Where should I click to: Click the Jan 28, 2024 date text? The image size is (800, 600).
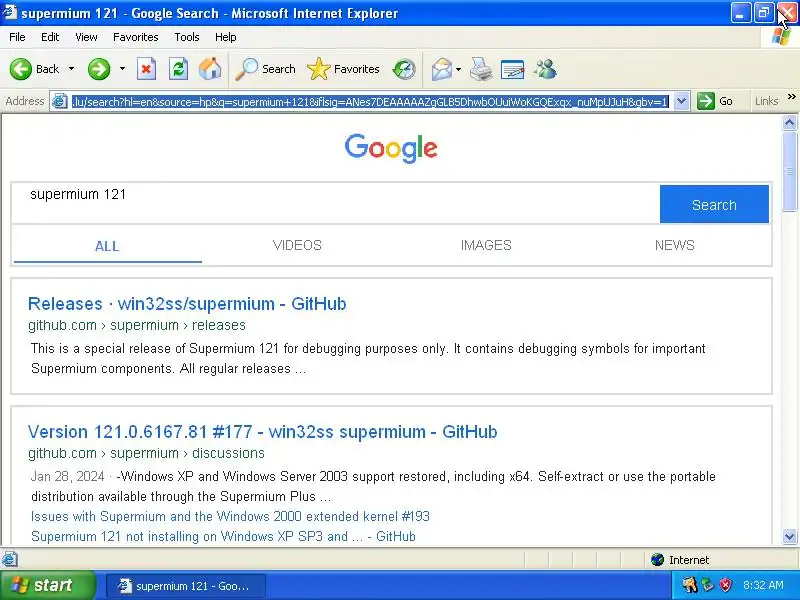click(x=67, y=477)
